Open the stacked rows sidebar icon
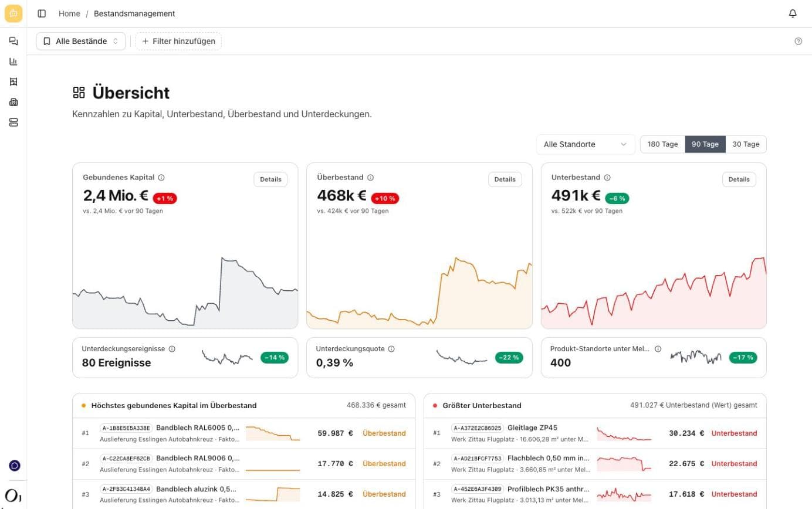 (13, 123)
